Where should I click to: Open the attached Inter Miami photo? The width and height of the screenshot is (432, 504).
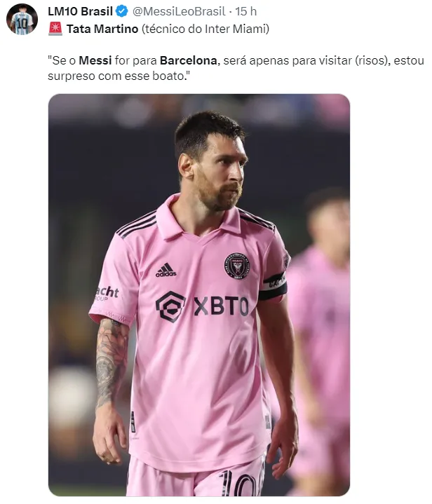tap(199, 294)
